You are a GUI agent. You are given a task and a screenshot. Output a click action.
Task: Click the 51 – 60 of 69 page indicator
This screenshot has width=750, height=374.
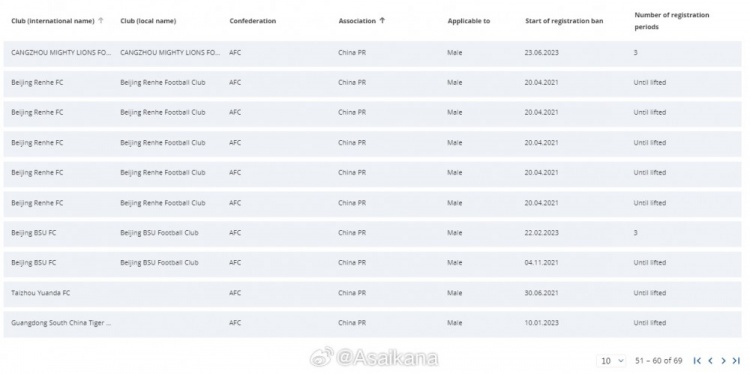point(658,361)
